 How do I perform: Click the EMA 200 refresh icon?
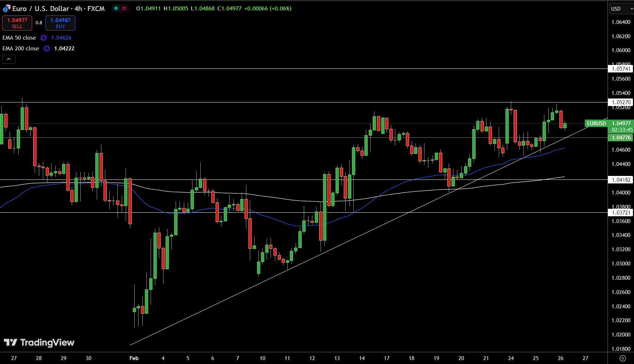pyautogui.click(x=47, y=49)
